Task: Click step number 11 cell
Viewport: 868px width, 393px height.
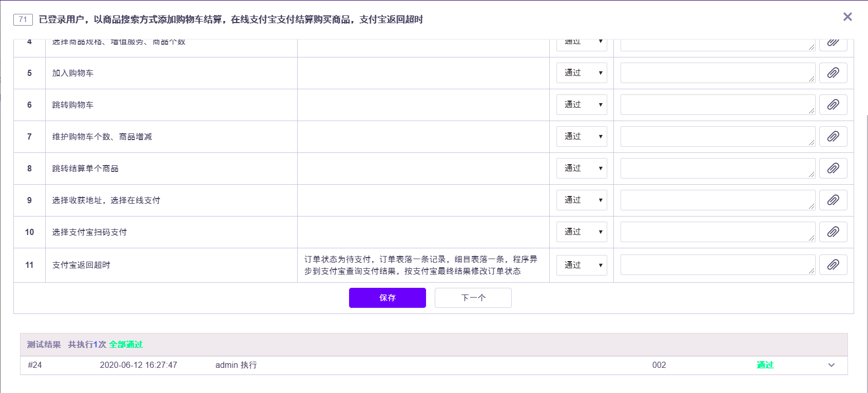Action: (29, 265)
